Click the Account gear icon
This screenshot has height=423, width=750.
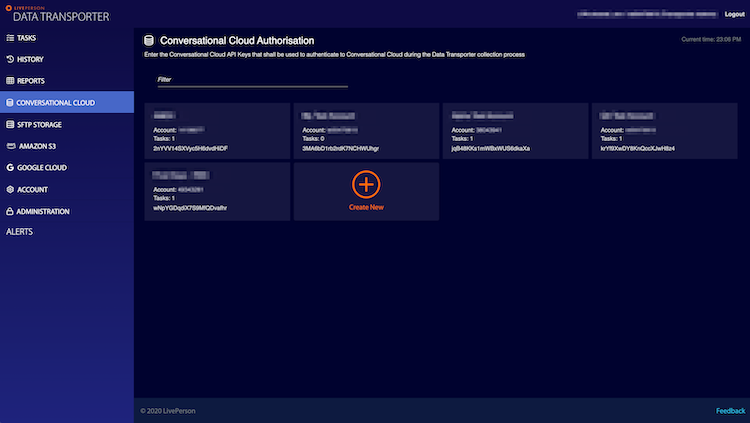[10, 189]
